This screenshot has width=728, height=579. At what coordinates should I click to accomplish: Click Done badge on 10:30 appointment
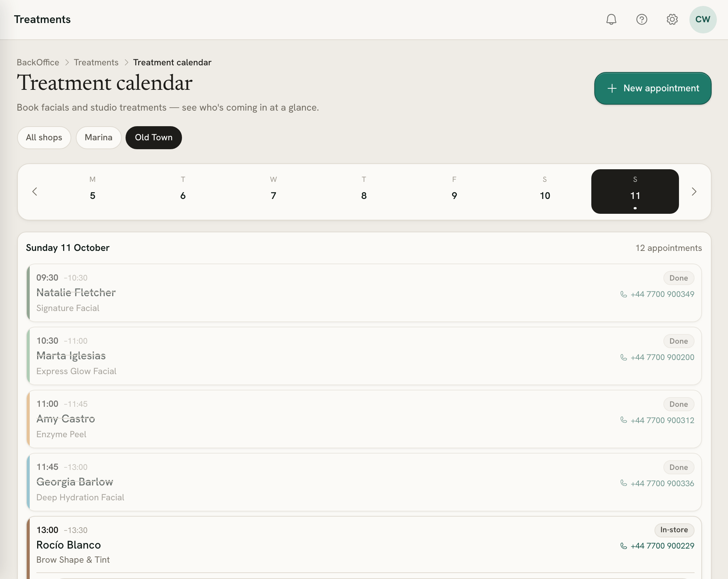tap(679, 341)
